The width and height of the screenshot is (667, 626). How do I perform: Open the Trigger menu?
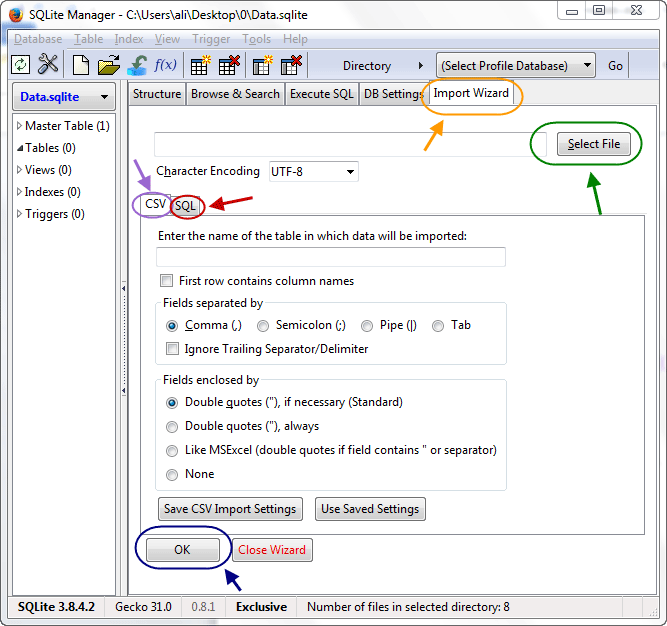(x=211, y=39)
